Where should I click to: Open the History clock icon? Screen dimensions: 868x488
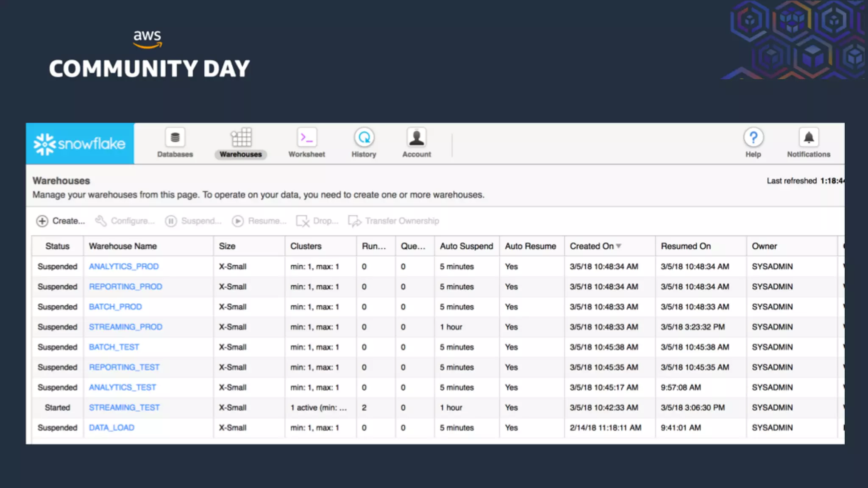(x=364, y=138)
